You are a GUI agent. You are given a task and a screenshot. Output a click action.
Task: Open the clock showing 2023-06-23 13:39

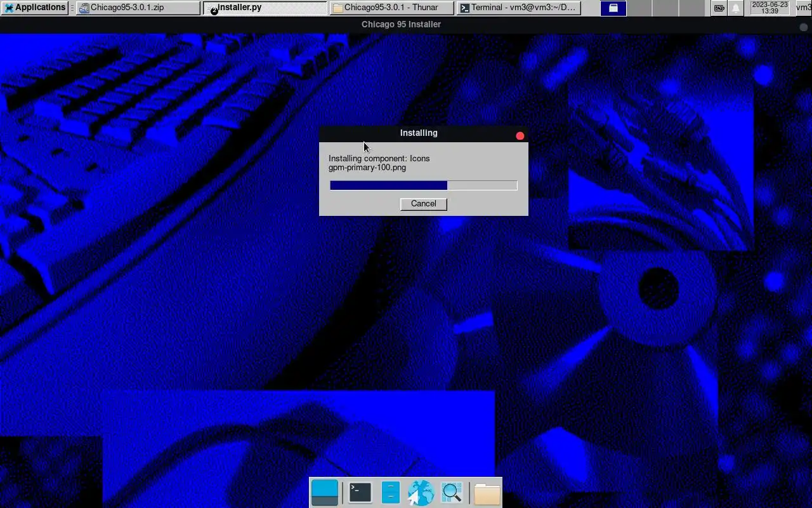[x=769, y=8]
